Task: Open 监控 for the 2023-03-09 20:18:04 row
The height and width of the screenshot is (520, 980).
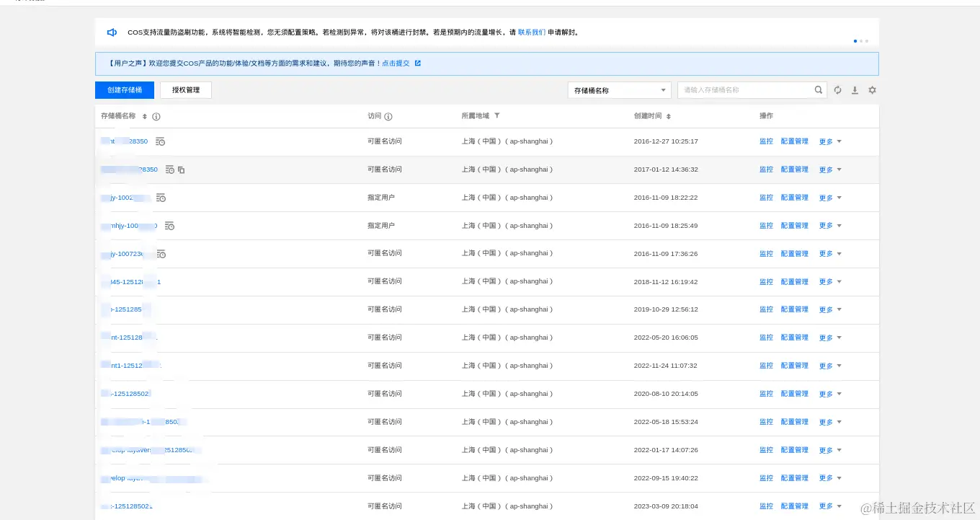Action: [766, 506]
